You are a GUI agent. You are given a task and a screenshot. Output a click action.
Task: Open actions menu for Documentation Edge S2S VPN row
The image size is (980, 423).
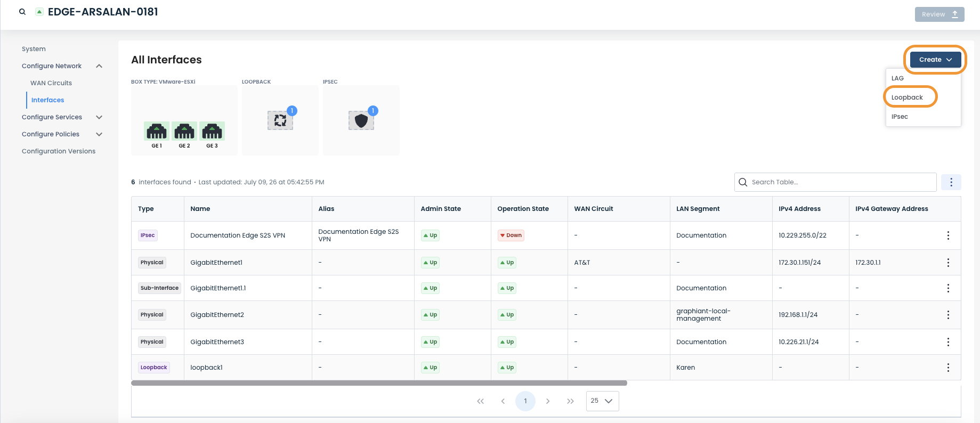click(948, 235)
